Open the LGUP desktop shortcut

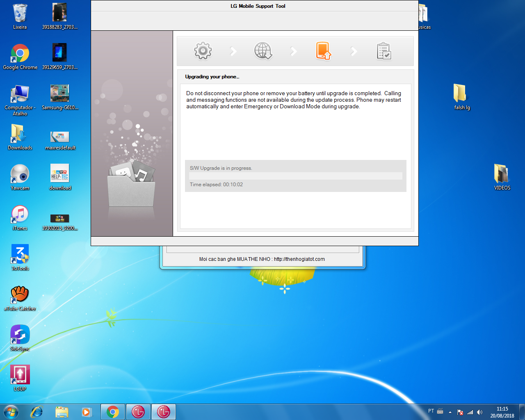(20, 378)
